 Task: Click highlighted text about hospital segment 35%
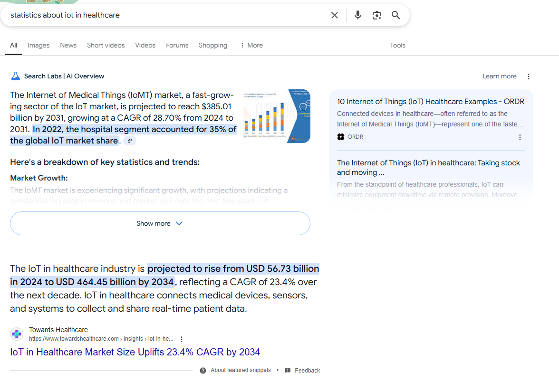click(124, 135)
